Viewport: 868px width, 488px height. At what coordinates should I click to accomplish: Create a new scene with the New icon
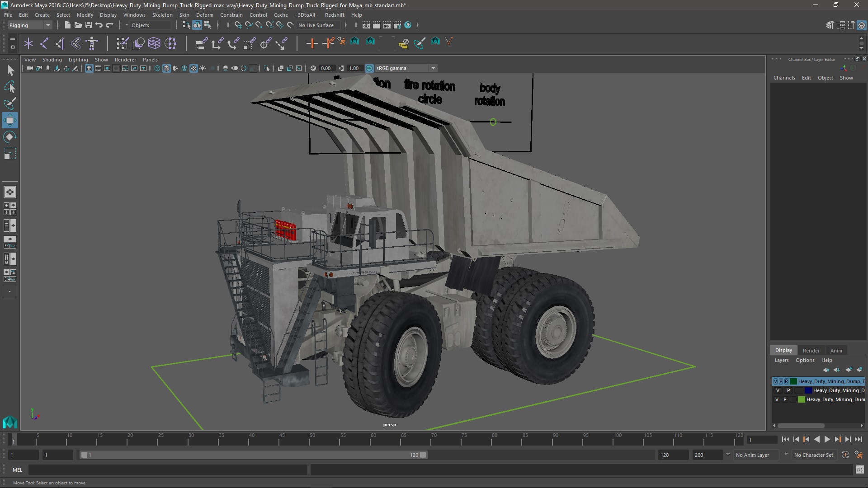point(67,25)
